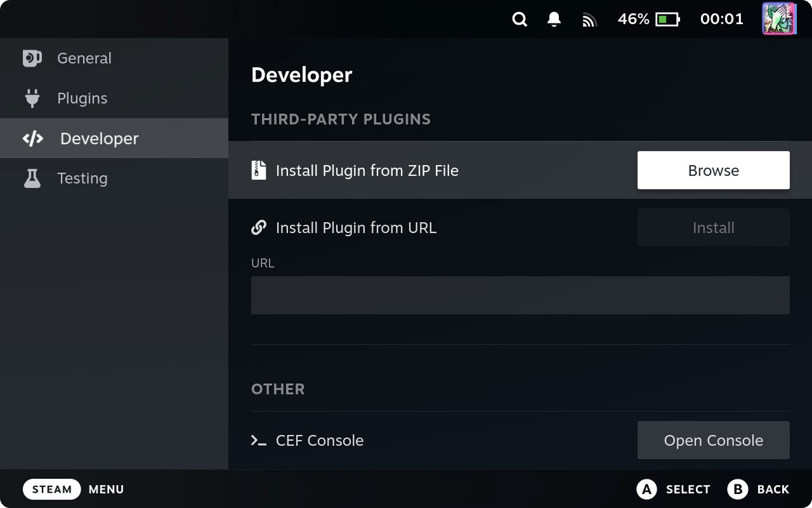Screen dimensions: 812x508
Task: Click the battery indicator icon
Action: click(x=667, y=20)
